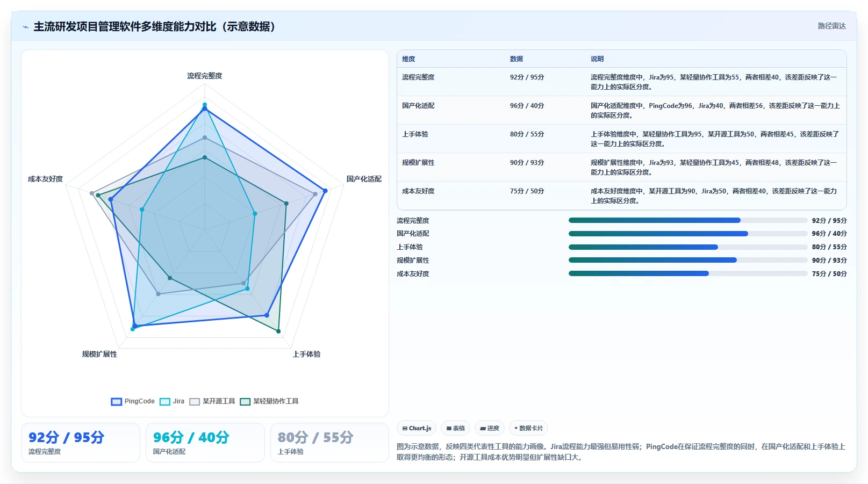The image size is (868, 484).
Task: Click the 75分 / 50分 value beside the progress bar
Action: point(829,274)
